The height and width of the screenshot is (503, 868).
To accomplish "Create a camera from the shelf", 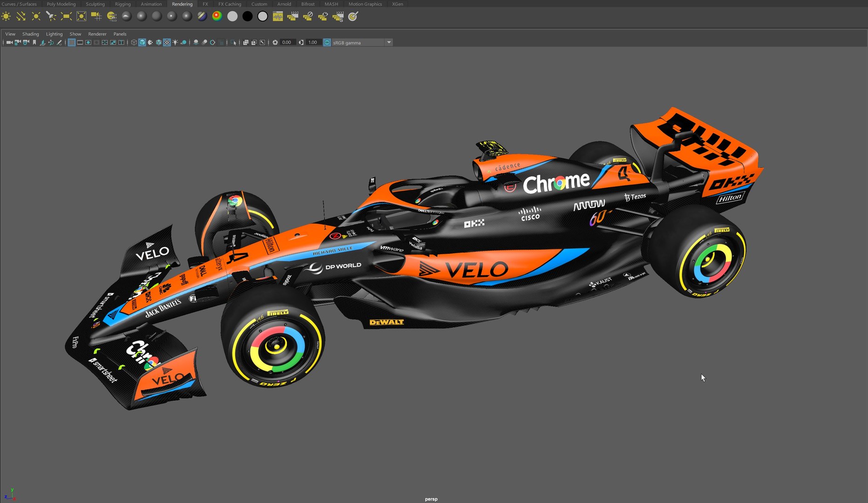I will pyautogui.click(x=96, y=16).
